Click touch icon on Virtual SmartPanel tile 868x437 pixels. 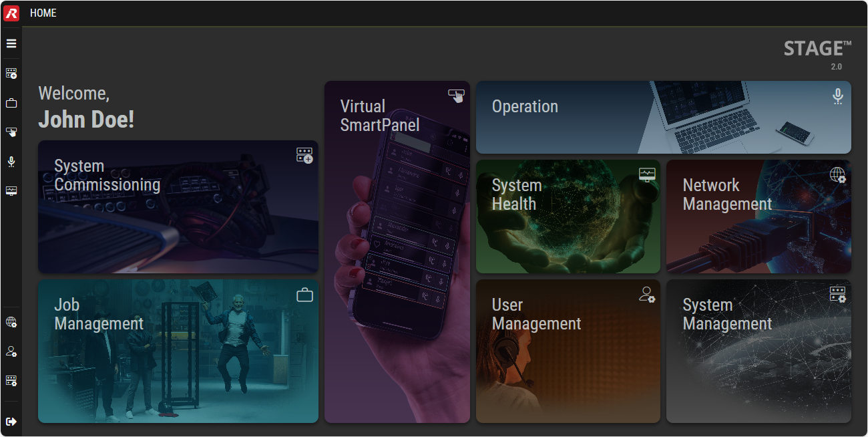pyautogui.click(x=456, y=96)
